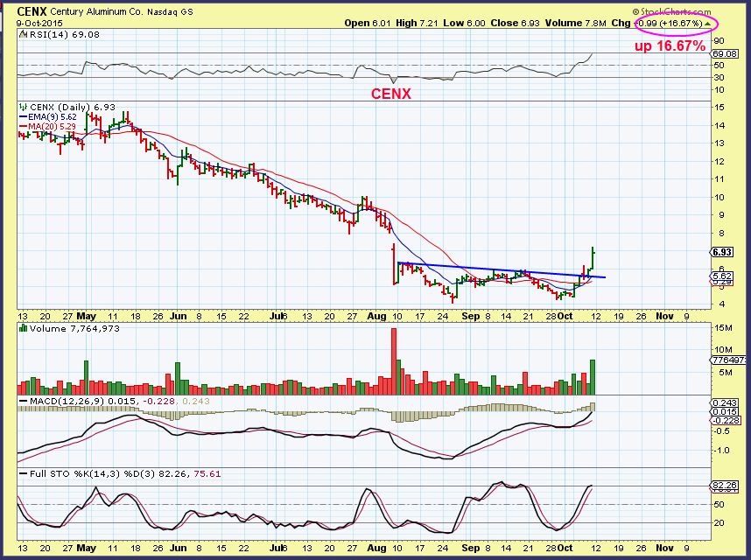Click the High 7.21 value in header
This screenshot has width=751, height=560.
pos(417,23)
